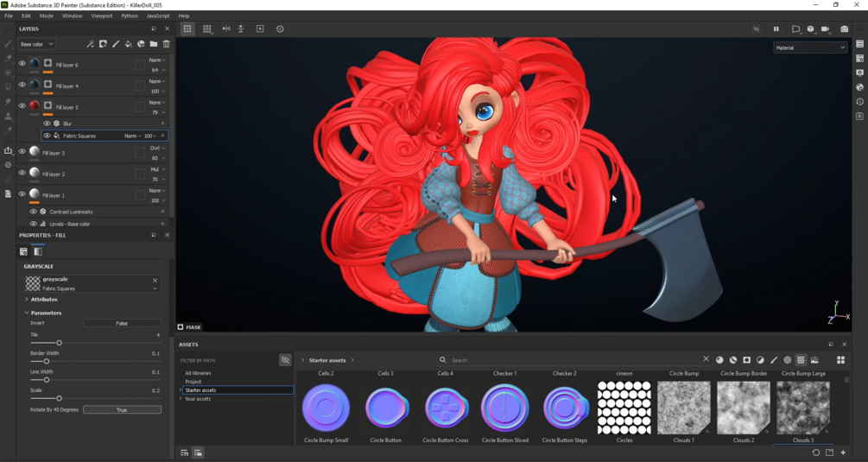Viewport: 868px width, 462px height.
Task: Open smart material icon in Layers toolbar
Action: click(x=141, y=44)
